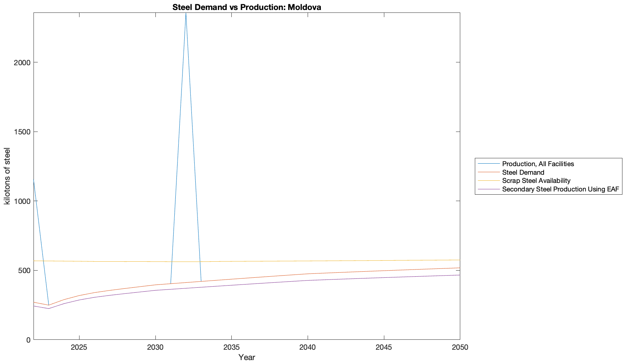The width and height of the screenshot is (626, 364).
Task: Click the yellow Scrap Steel legend line sample
Action: (x=488, y=181)
